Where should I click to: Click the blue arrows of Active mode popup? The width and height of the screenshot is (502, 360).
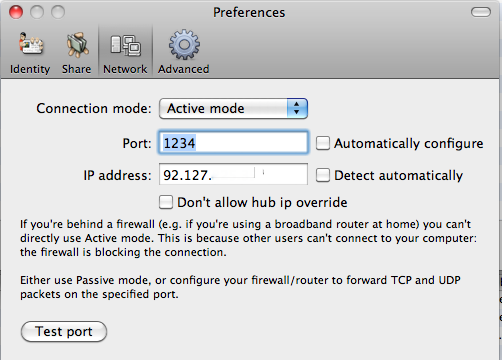297,108
